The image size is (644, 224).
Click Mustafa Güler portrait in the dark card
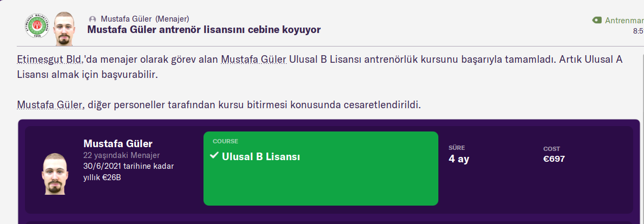[55, 173]
